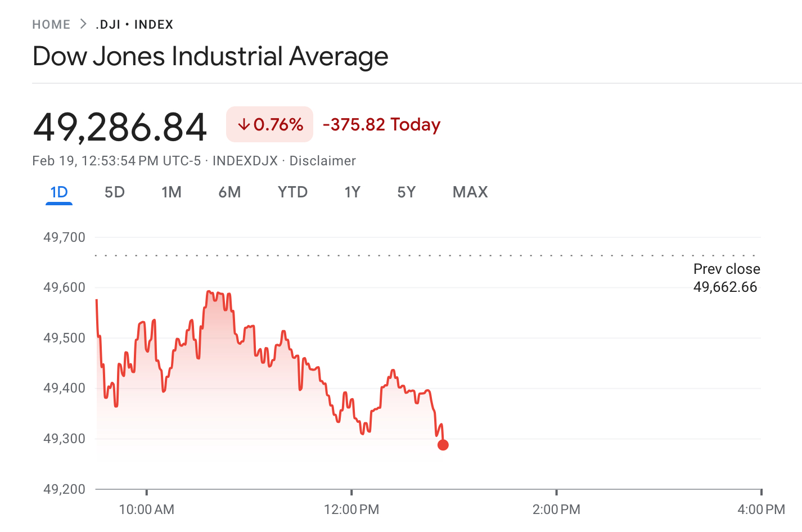The width and height of the screenshot is (802, 532).
Task: Show the 6M chart range
Action: click(x=229, y=192)
